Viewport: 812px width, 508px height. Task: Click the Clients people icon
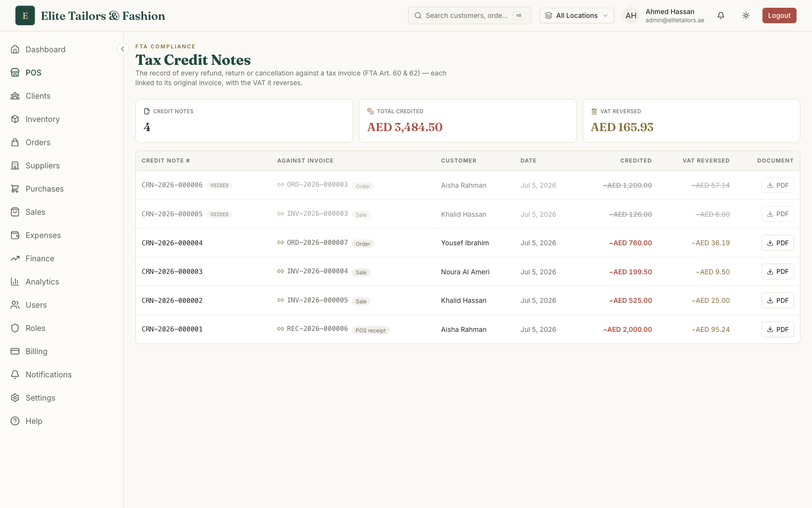(x=15, y=96)
